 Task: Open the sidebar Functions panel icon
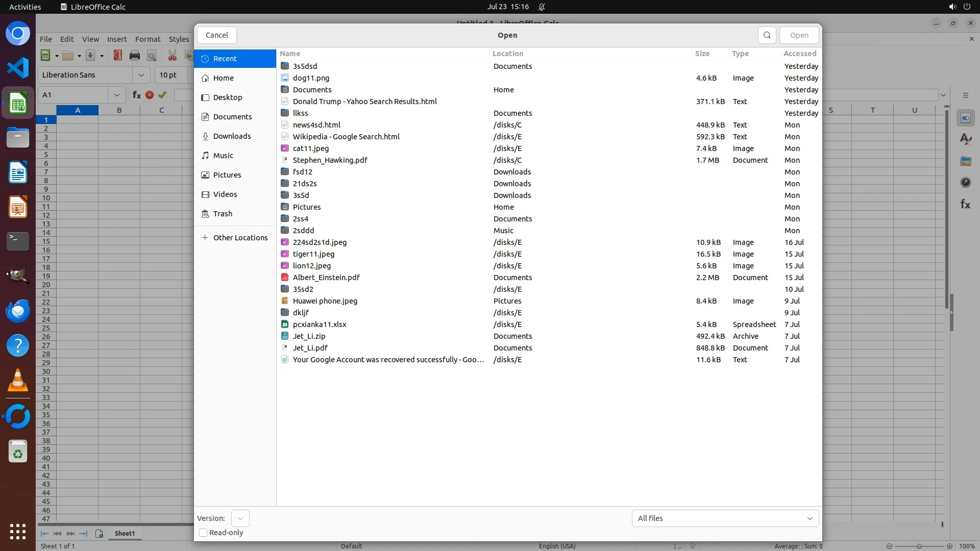click(x=965, y=205)
